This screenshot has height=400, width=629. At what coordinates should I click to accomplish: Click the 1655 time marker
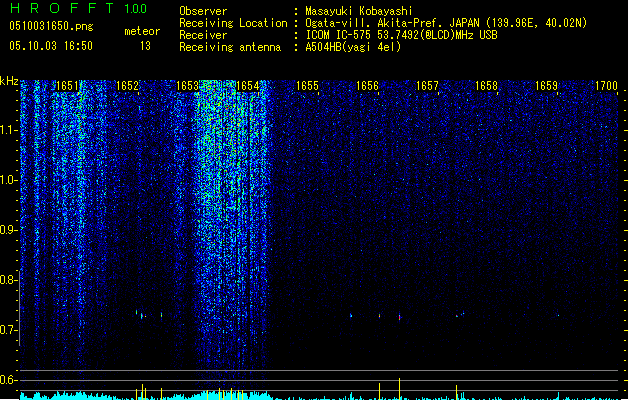(x=307, y=86)
